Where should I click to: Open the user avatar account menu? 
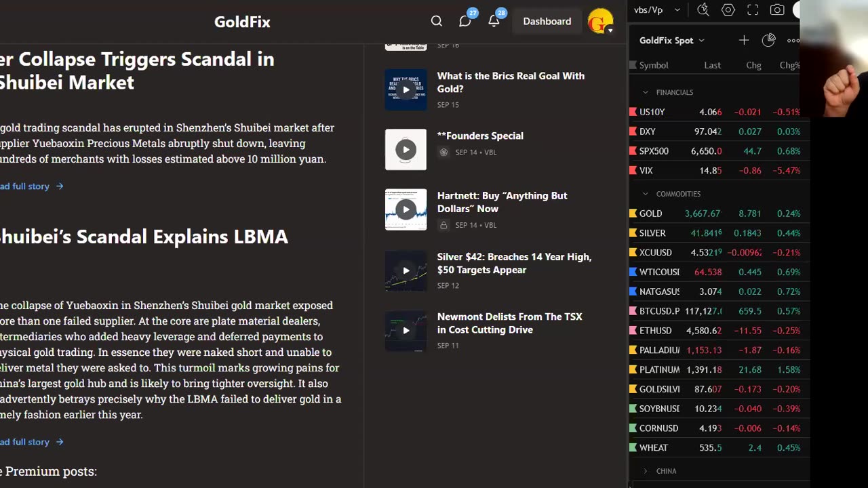[601, 22]
